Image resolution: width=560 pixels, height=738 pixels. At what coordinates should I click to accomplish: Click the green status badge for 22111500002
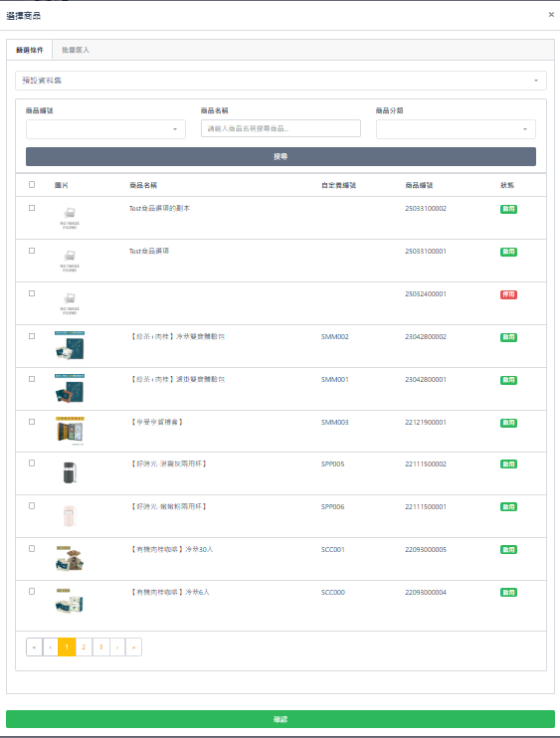[508, 464]
